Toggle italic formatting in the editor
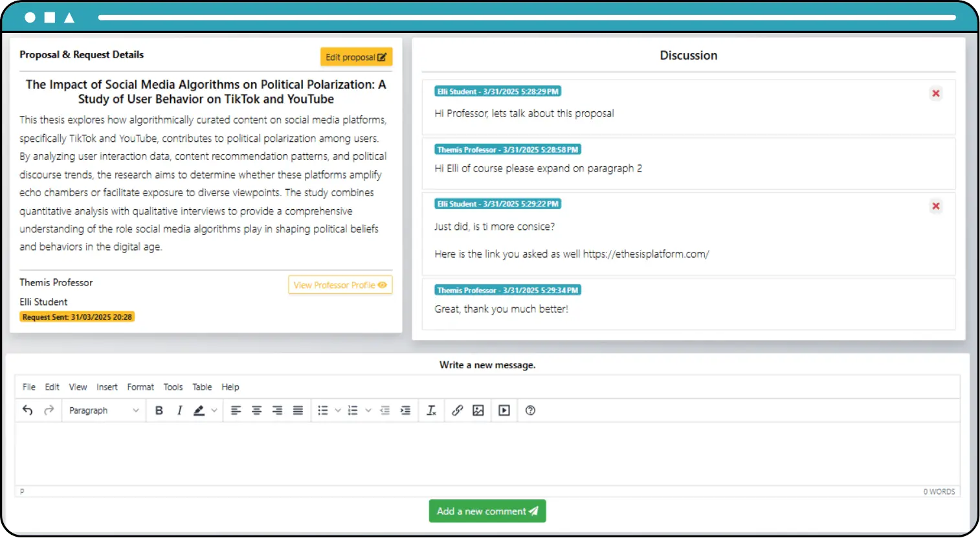Image resolution: width=980 pixels, height=538 pixels. click(179, 410)
